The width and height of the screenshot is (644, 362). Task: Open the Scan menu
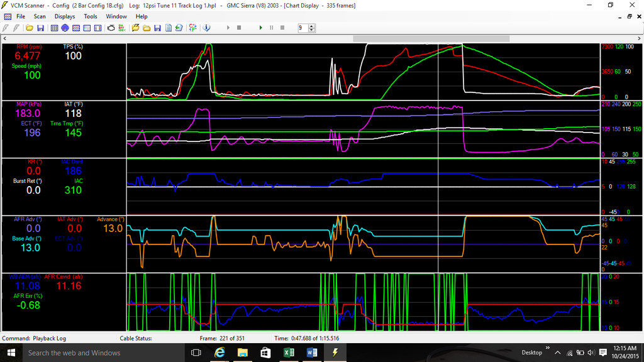pos(40,16)
